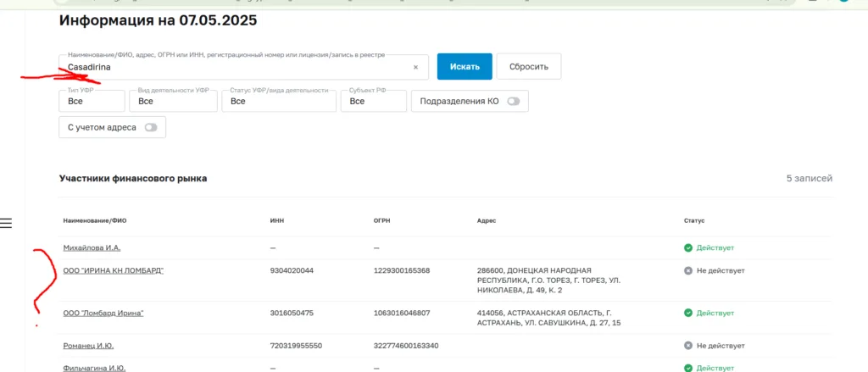Toggle the Подразделения КО switch

513,101
